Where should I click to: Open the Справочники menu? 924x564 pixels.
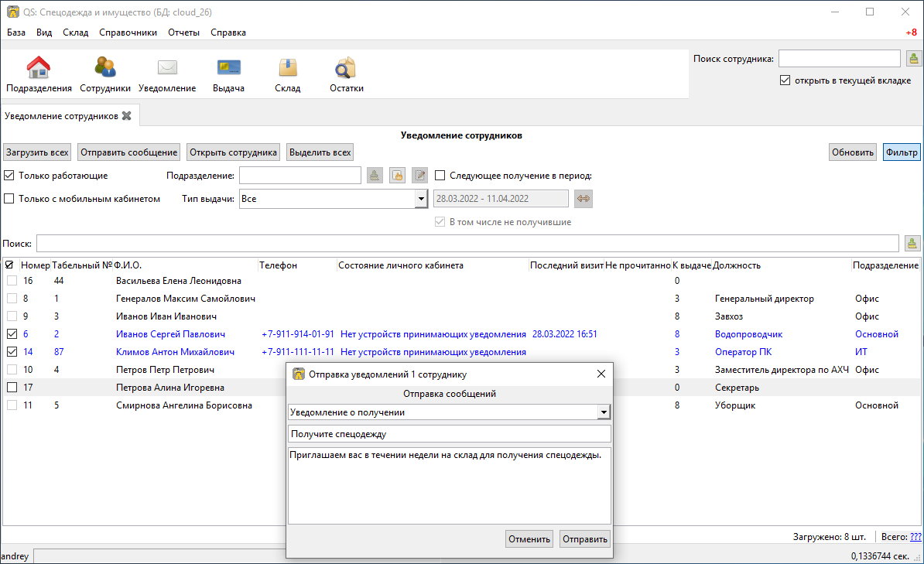128,32
